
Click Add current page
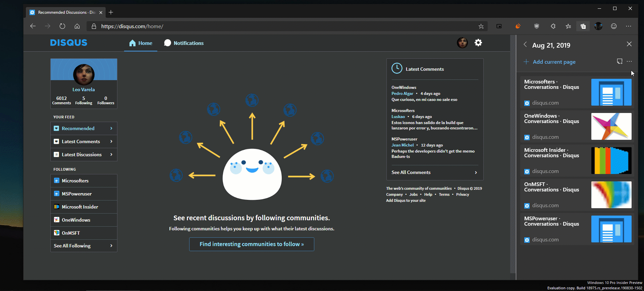click(550, 62)
